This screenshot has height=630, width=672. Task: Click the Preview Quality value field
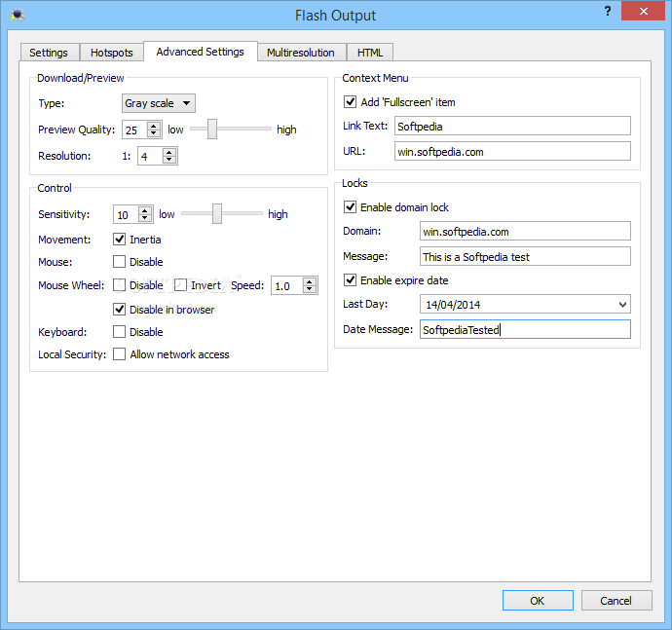coord(134,130)
